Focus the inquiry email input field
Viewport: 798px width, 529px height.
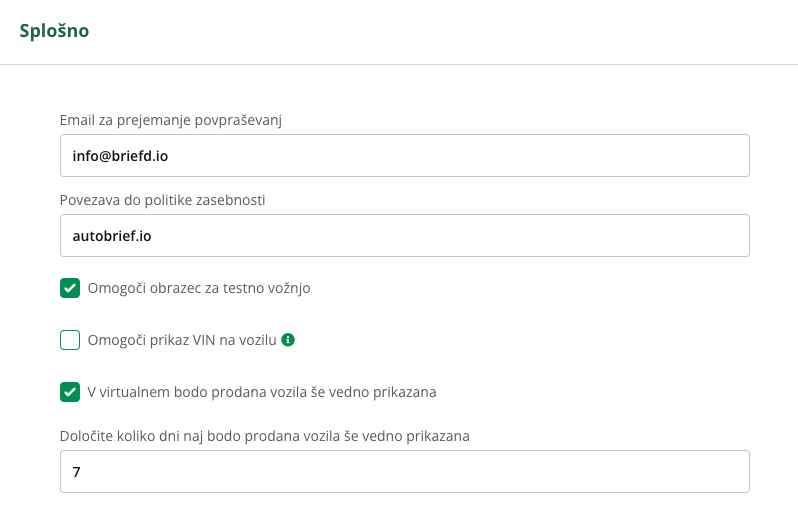click(405, 155)
